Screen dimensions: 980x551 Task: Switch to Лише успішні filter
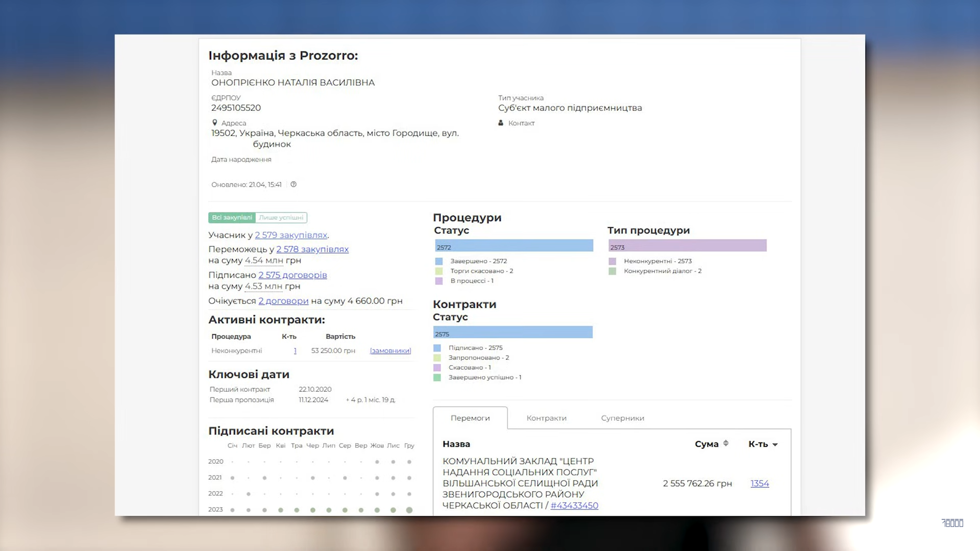281,218
